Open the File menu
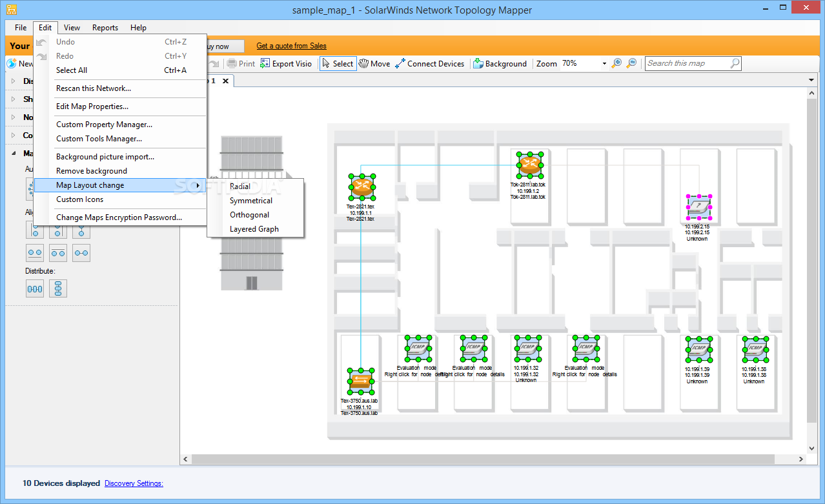825x504 pixels. click(21, 28)
